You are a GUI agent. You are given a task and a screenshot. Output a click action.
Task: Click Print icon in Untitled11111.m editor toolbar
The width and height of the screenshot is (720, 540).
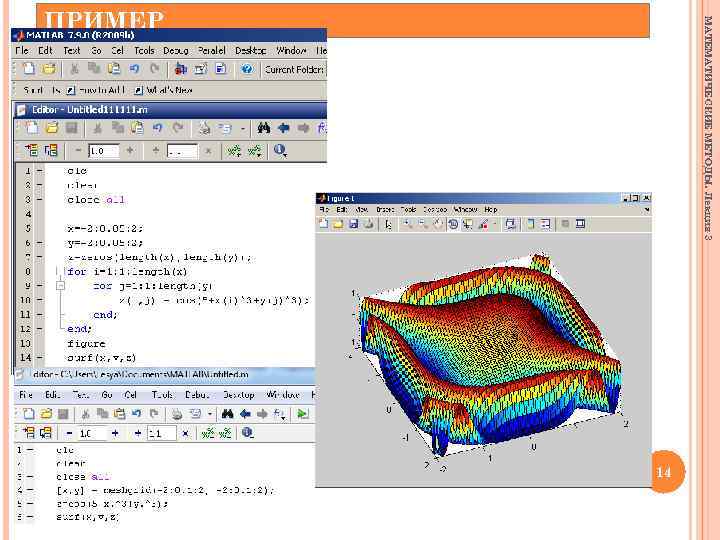(x=204, y=128)
